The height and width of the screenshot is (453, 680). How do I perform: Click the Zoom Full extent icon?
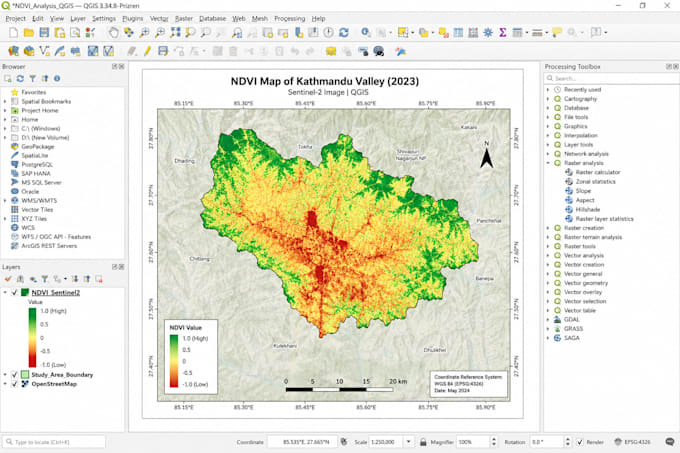(x=175, y=33)
